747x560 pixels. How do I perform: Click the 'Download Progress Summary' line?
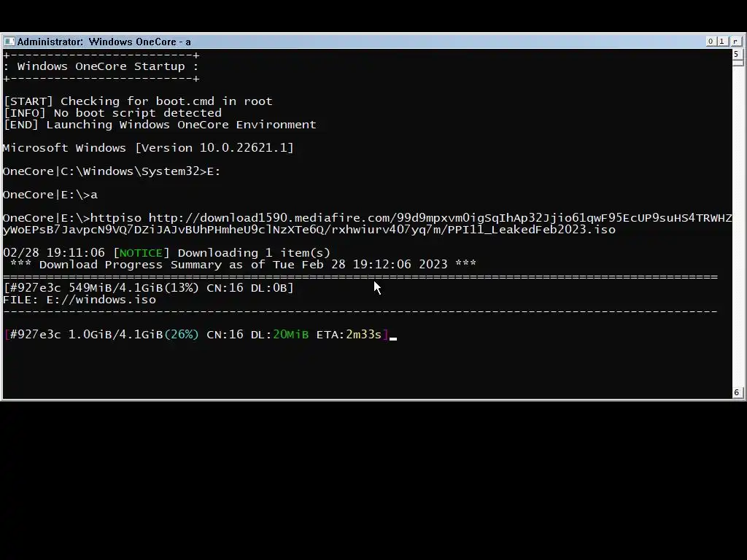pos(243,264)
